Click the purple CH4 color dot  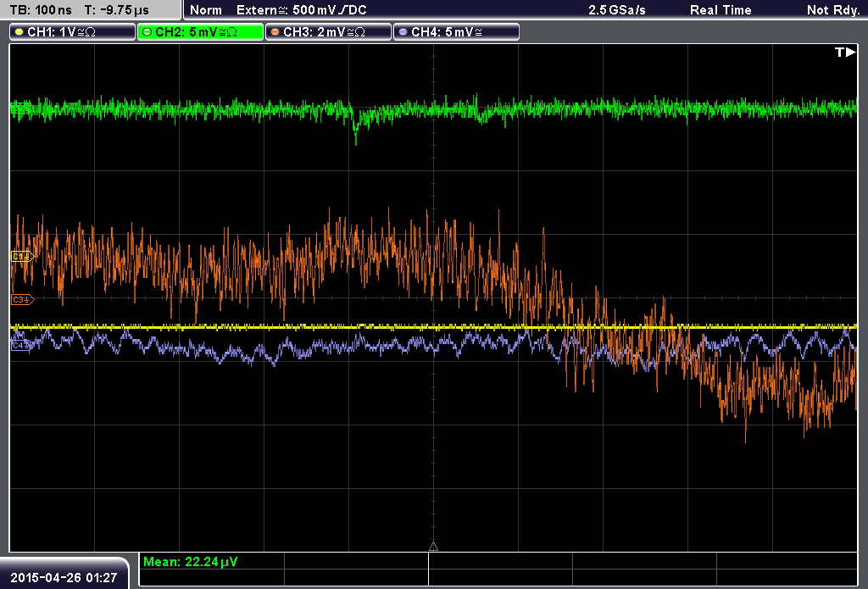coord(403,32)
